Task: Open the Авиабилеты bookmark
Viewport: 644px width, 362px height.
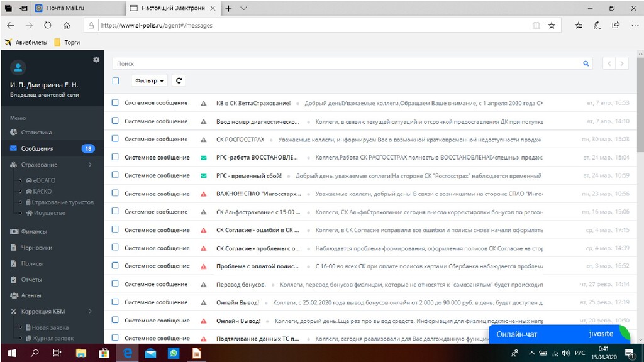Action: pyautogui.click(x=26, y=42)
